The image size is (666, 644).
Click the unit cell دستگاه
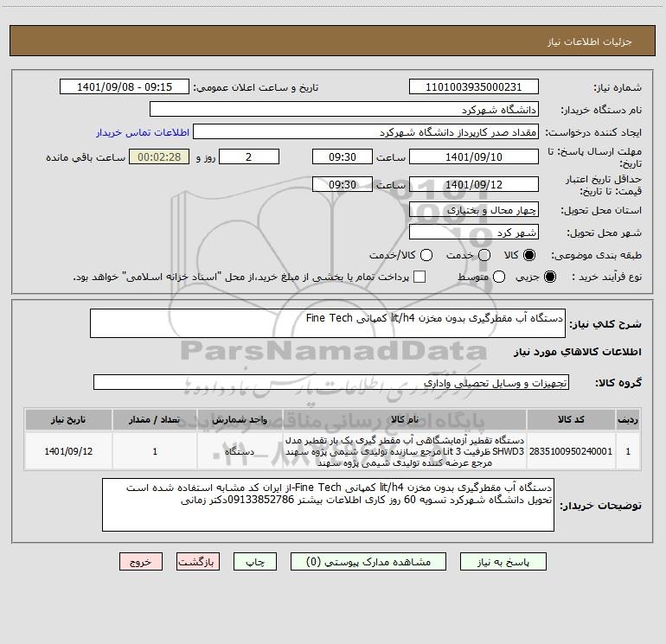(x=240, y=451)
